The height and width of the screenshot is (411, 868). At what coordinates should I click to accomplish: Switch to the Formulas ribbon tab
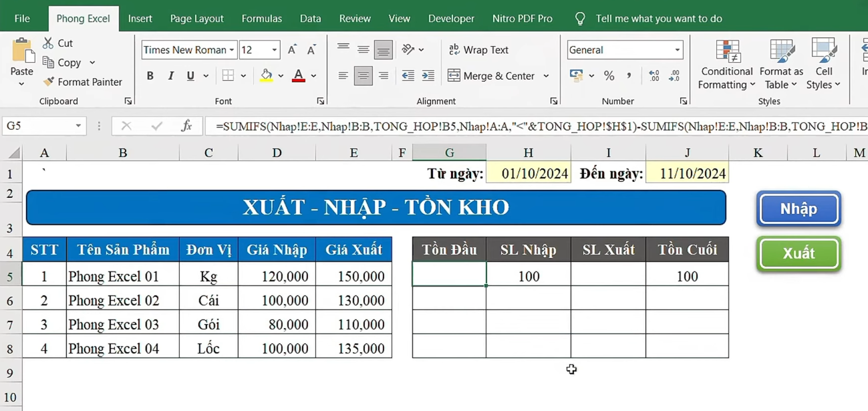point(261,18)
